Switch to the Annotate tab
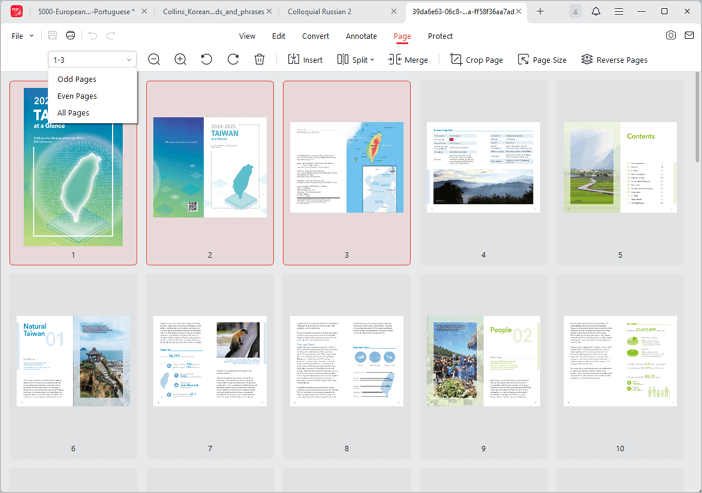 pyautogui.click(x=361, y=36)
